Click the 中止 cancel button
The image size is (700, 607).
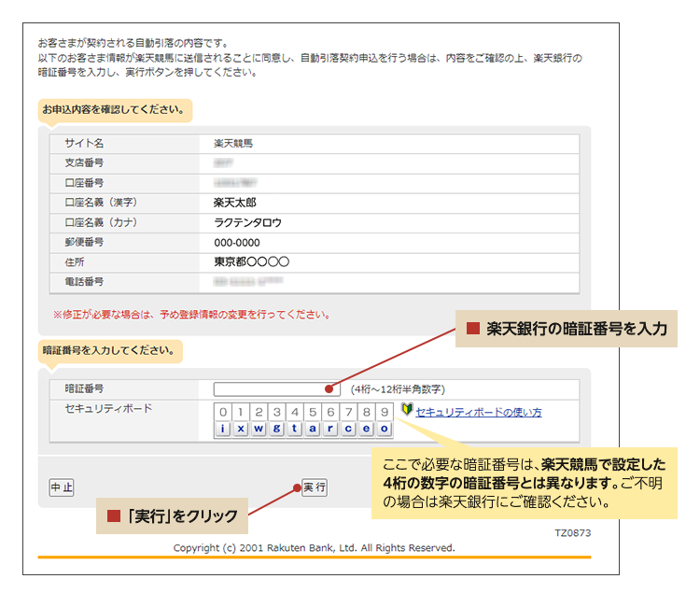pyautogui.click(x=62, y=487)
